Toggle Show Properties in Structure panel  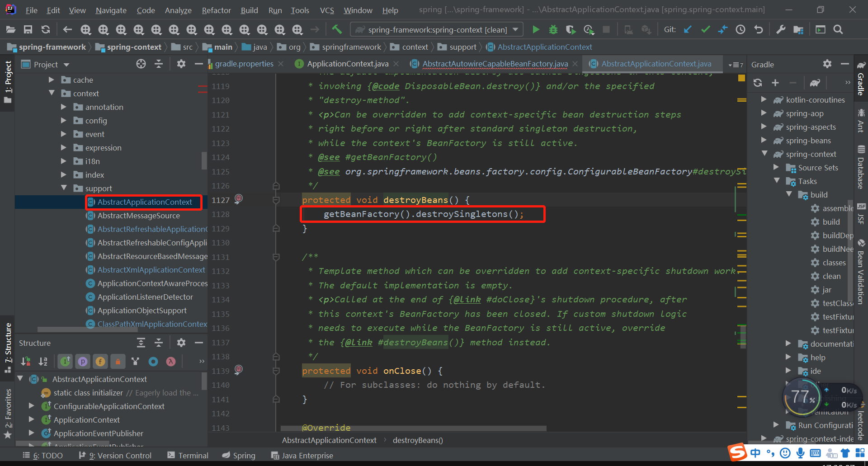click(x=83, y=361)
